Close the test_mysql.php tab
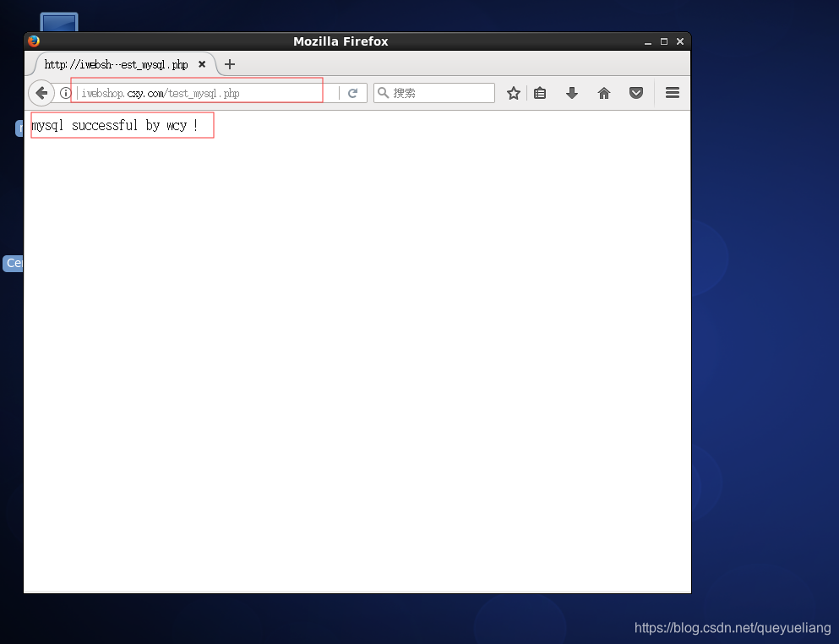Image resolution: width=839 pixels, height=644 pixels. tap(202, 64)
